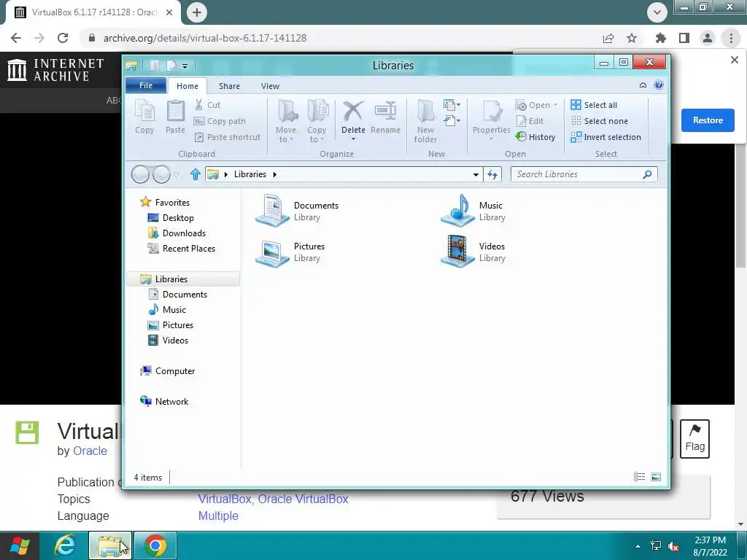Open the New item dropdown icon
This screenshot has width=747, height=560.
tap(452, 105)
